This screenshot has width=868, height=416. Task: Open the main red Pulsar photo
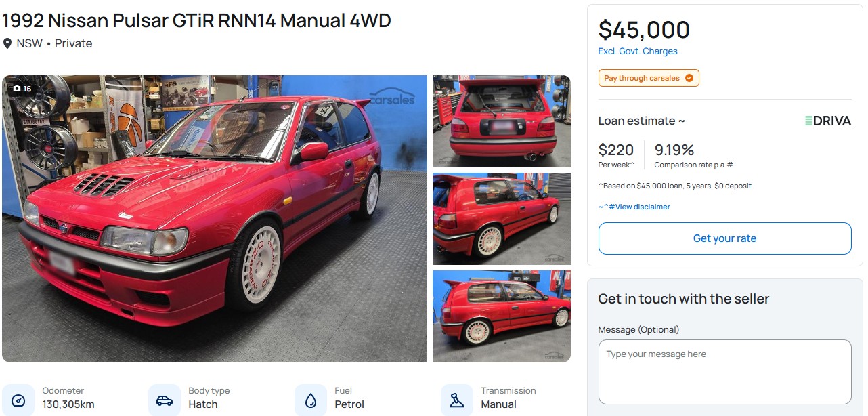(215, 219)
